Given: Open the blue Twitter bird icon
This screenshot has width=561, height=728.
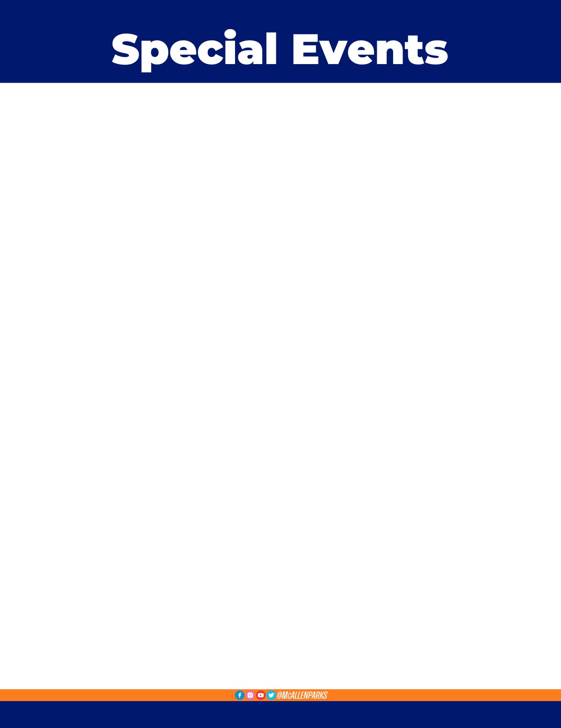Looking at the screenshot, I should coord(271,695).
